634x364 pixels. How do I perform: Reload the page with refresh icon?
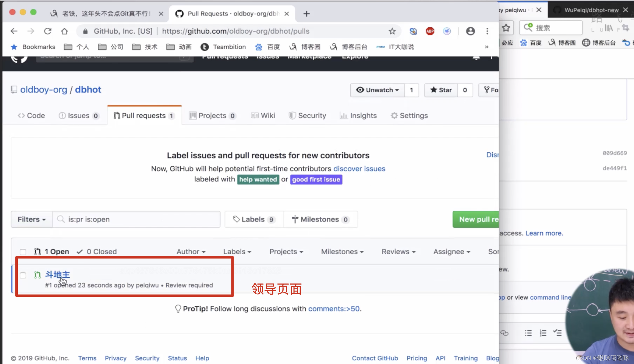click(x=47, y=31)
